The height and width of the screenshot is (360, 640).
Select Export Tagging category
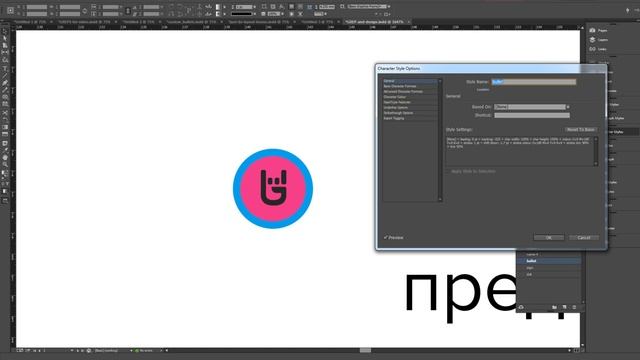point(410,118)
